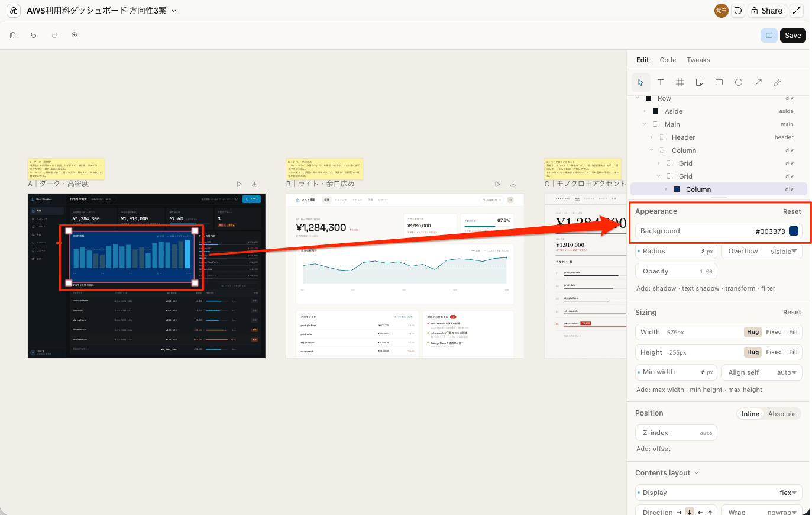Set Direction to column down arrow
Viewport: 812px width, 515px height.
point(690,512)
